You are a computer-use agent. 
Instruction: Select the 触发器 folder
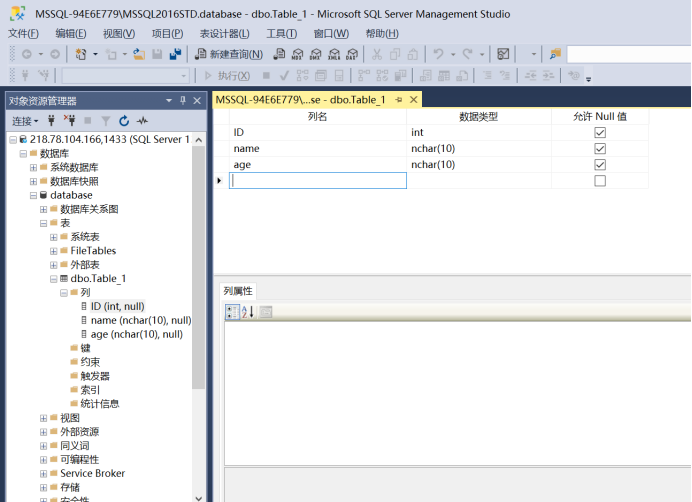coord(95,376)
